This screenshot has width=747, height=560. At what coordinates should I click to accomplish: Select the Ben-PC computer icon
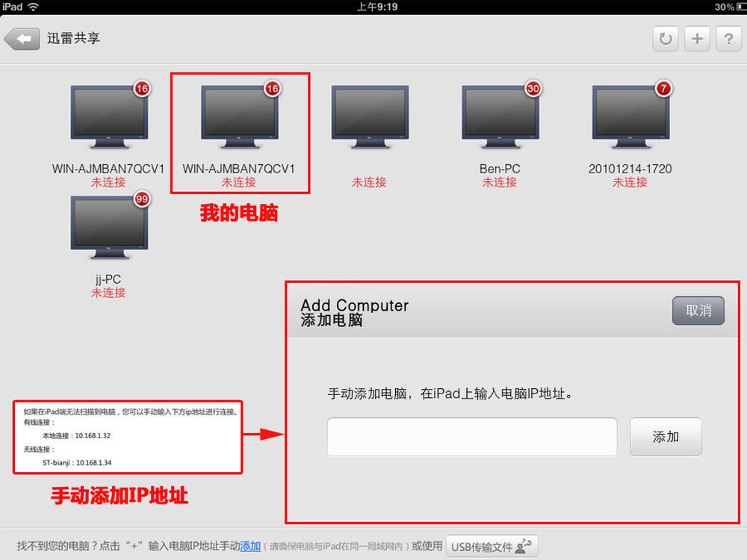tap(500, 117)
